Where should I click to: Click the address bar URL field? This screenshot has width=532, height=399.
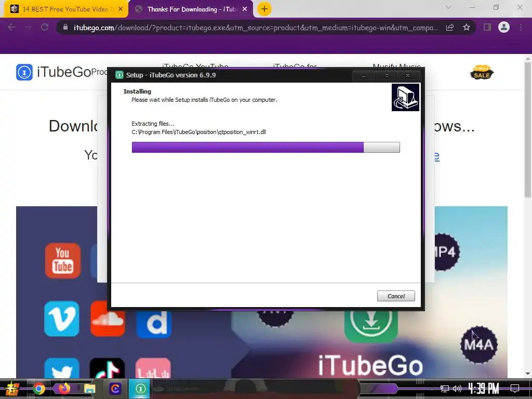[256, 28]
